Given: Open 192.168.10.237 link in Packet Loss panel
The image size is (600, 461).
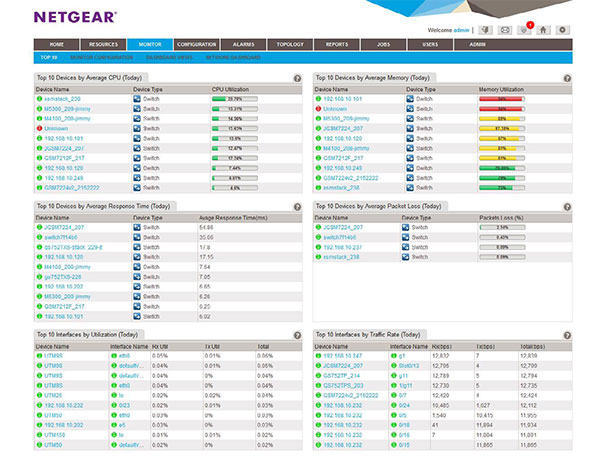Looking at the screenshot, I should [x=342, y=247].
